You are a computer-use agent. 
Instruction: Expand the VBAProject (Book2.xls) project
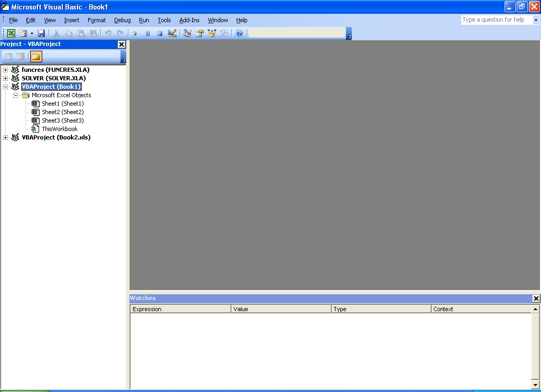coord(5,137)
